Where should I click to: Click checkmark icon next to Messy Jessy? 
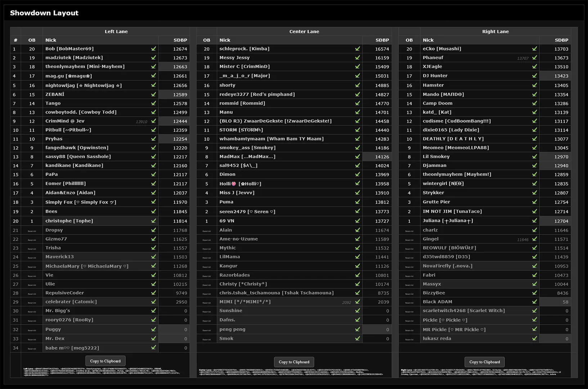click(x=358, y=58)
